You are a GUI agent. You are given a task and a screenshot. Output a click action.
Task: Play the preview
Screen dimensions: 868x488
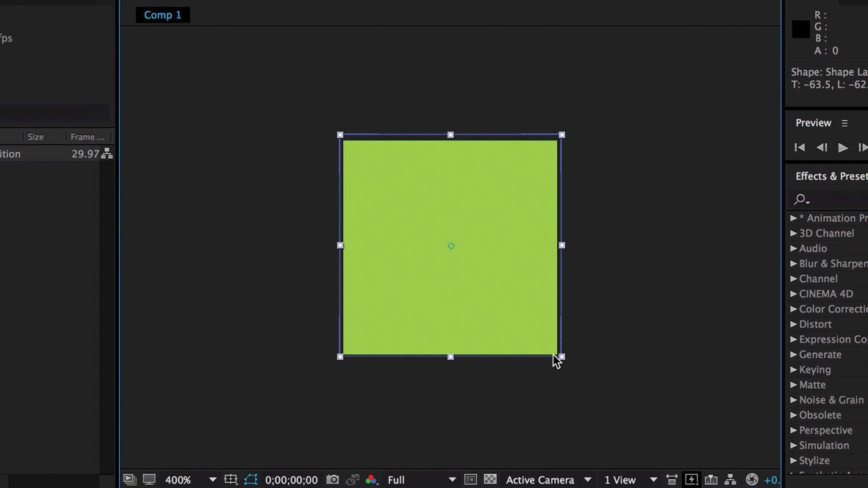(x=843, y=147)
